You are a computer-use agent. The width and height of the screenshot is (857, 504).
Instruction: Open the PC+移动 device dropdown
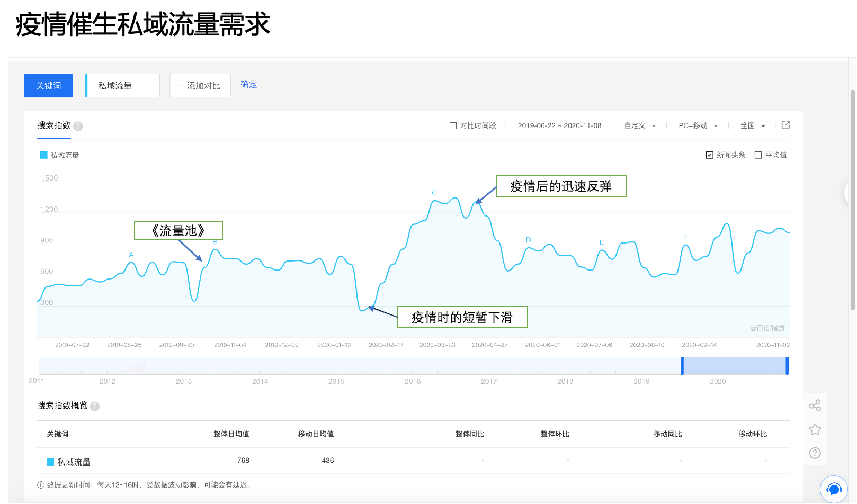(698, 126)
